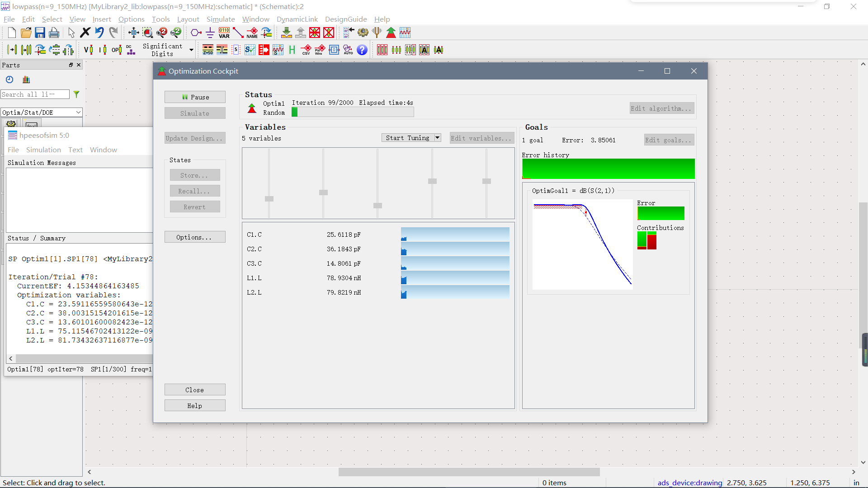Expand the Significant Digits dropdown
The width and height of the screenshot is (868, 488).
click(191, 50)
